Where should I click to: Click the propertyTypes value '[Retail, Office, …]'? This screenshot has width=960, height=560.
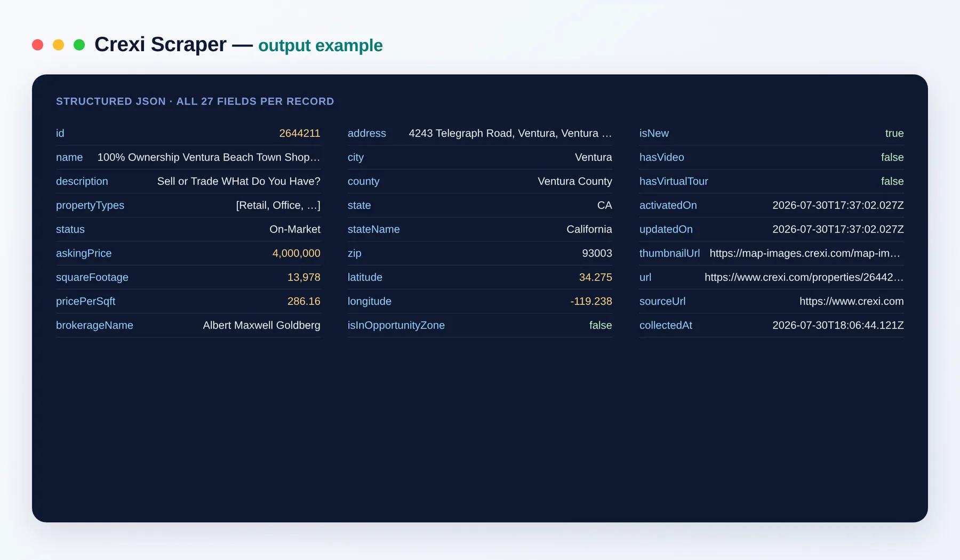[x=278, y=205]
